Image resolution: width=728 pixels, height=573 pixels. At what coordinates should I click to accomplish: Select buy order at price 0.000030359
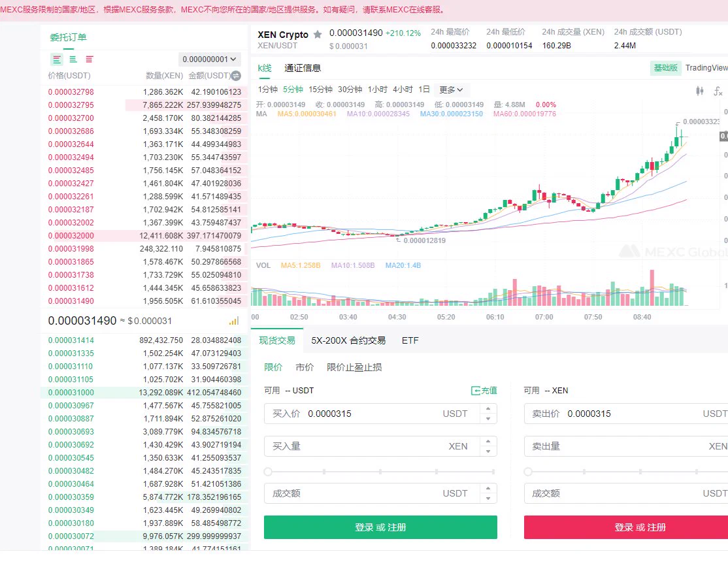(144, 497)
